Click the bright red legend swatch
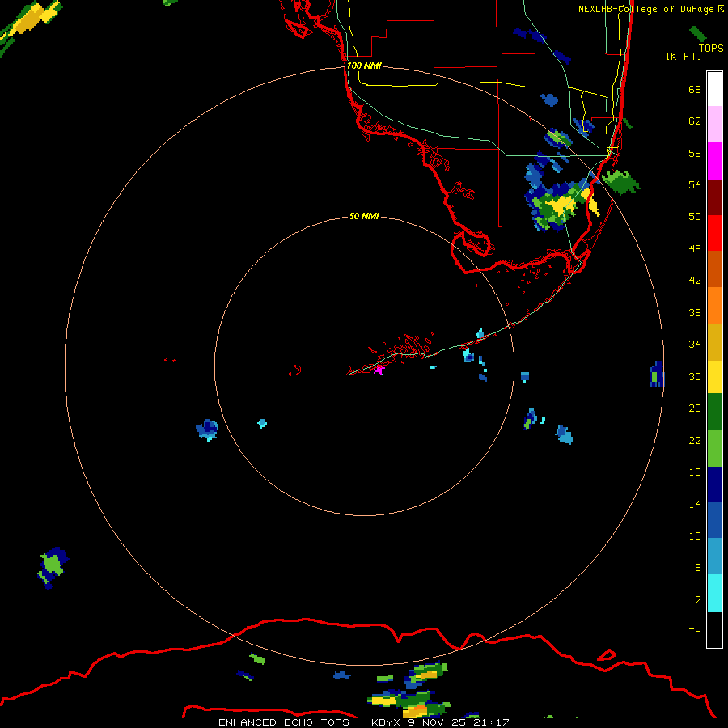728x728 pixels. tap(714, 233)
